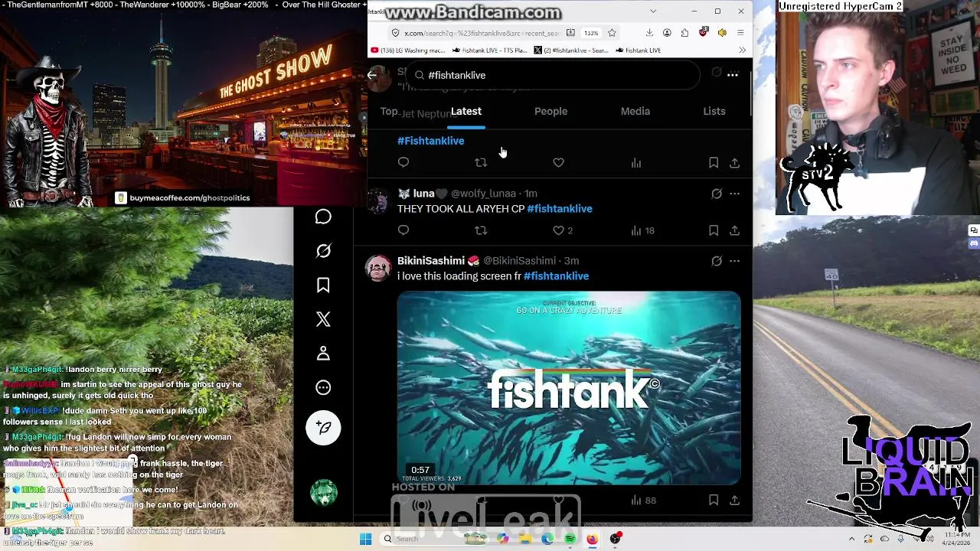Screen dimensions: 980x551
Task: Share the first #Fishtanklive post
Action: 734,162
